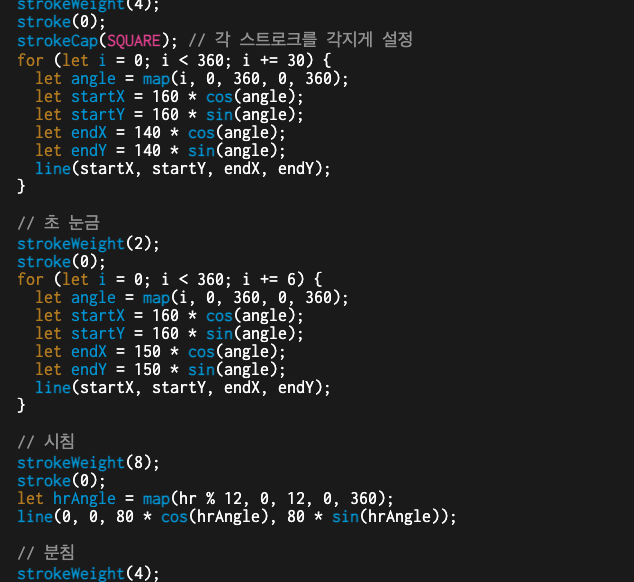Click the comment '// 시침'
The height and width of the screenshot is (582, 634).
coord(46,442)
